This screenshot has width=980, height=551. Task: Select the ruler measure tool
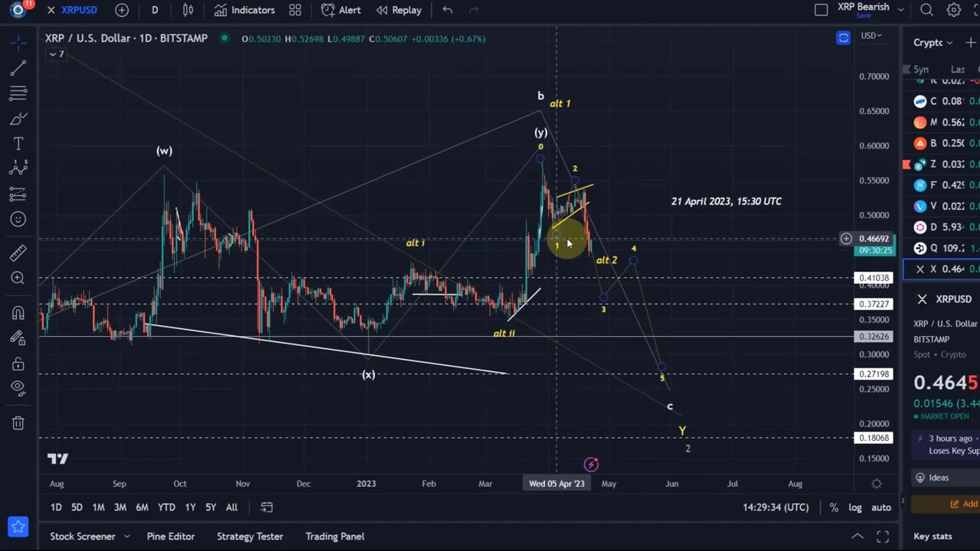(18, 253)
